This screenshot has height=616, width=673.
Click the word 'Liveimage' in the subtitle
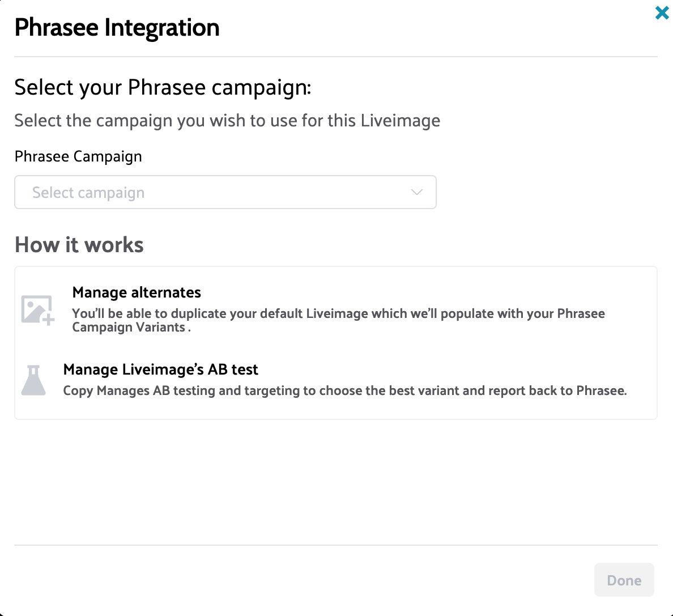(400, 121)
